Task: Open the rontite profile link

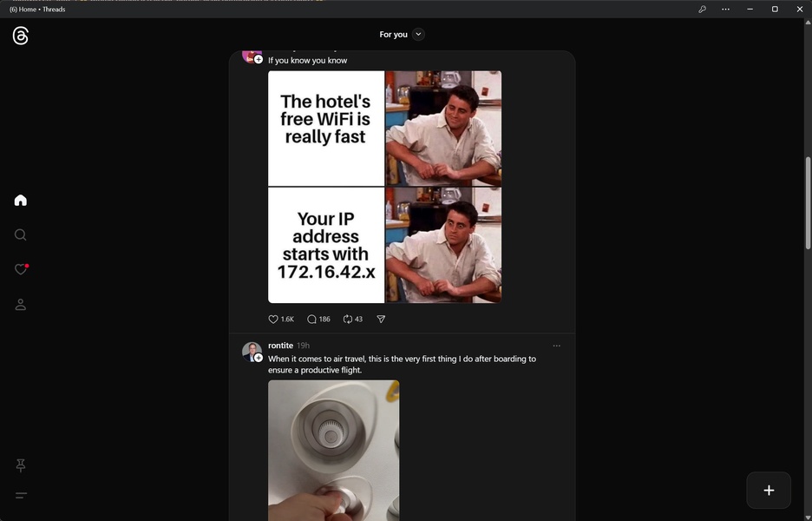Action: (x=280, y=346)
